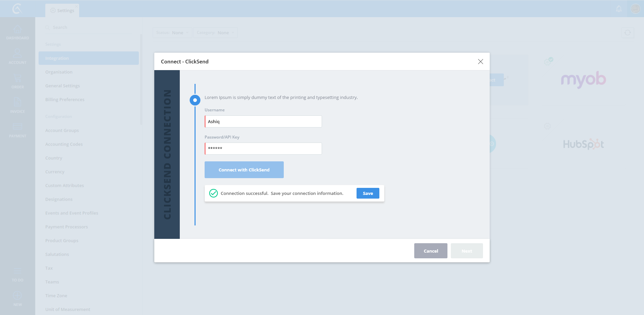Select the Settings tab
The width and height of the screenshot is (644, 315).
click(62, 11)
